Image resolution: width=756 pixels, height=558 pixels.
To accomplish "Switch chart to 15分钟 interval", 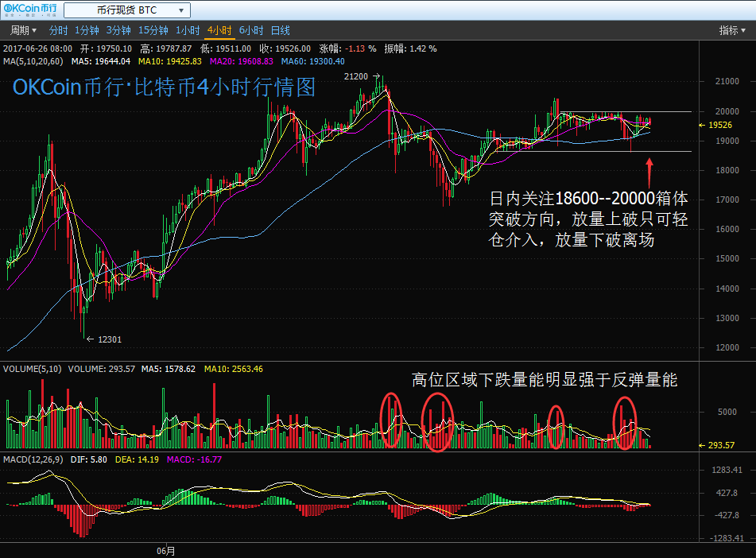I will click(153, 31).
